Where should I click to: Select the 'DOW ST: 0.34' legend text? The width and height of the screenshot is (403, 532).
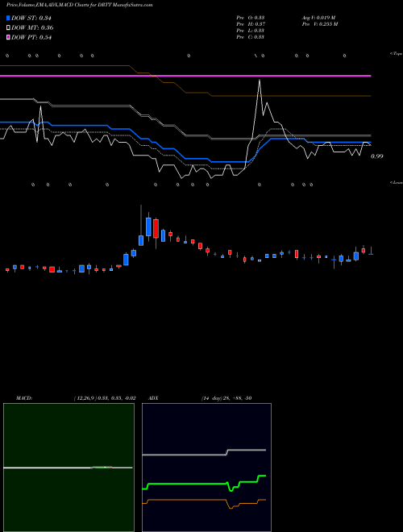pyautogui.click(x=31, y=18)
